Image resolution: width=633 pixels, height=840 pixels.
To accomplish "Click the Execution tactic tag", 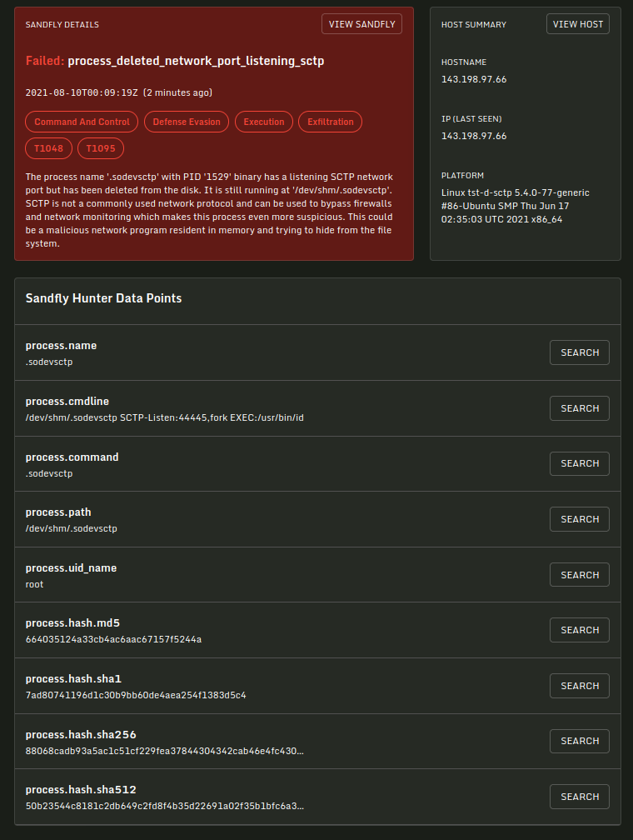I will pyautogui.click(x=264, y=122).
